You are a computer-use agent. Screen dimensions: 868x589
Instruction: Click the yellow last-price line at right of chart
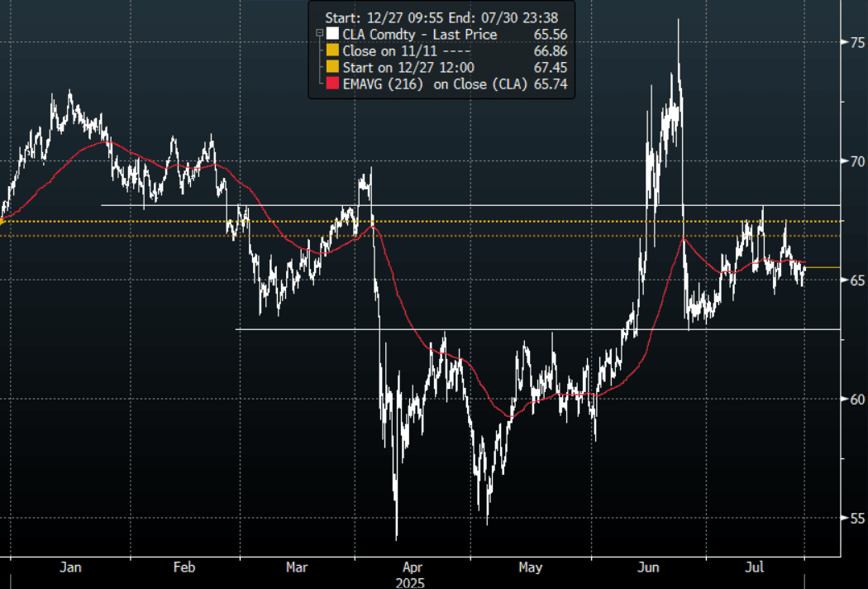[x=823, y=268]
